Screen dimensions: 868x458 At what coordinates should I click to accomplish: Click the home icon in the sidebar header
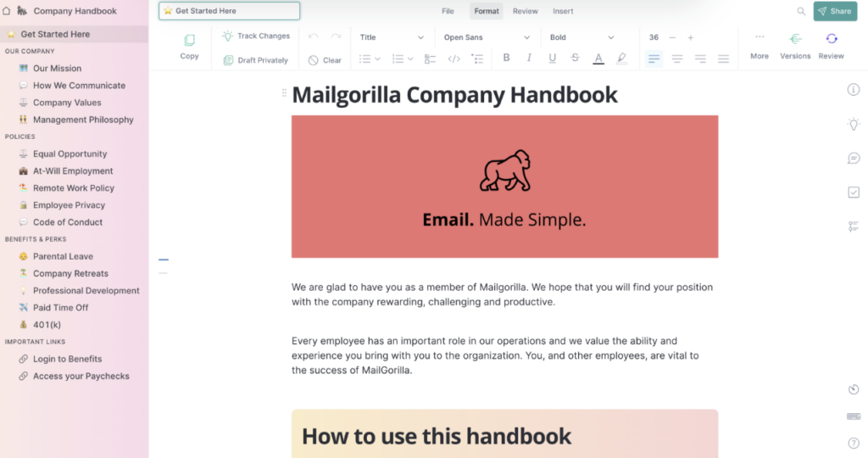[7, 10]
